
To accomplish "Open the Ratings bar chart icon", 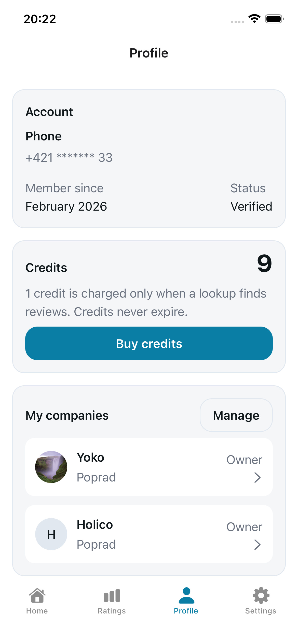I will 112,595.
